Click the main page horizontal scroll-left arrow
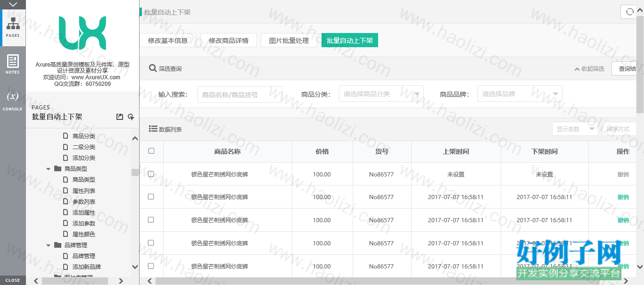The image size is (644, 285). tap(149, 281)
